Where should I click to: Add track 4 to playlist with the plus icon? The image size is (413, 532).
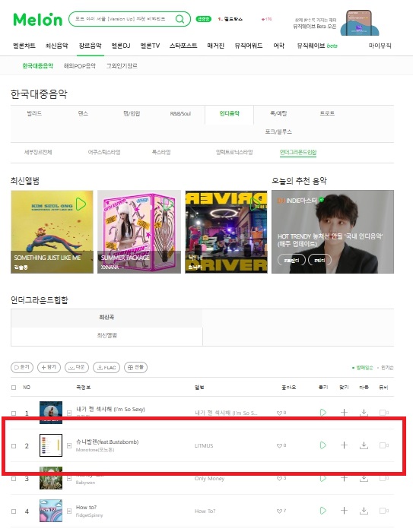[344, 511]
